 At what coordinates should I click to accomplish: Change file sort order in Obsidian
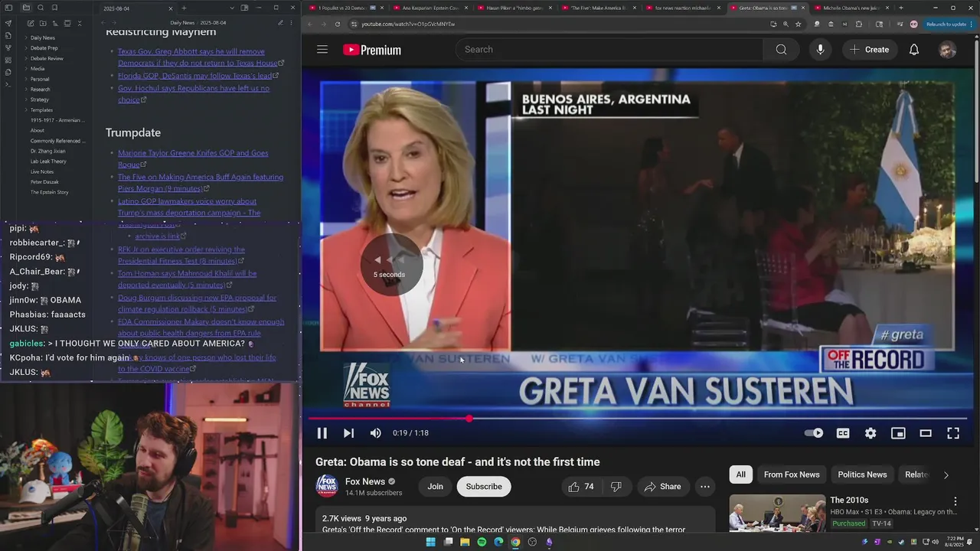pos(55,24)
